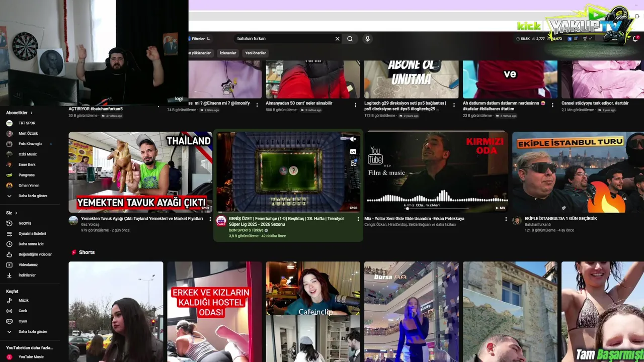Viewport: 644px width, 362px height.
Task: Open the Tam Başarmıştı short
Action: pyautogui.click(x=603, y=312)
